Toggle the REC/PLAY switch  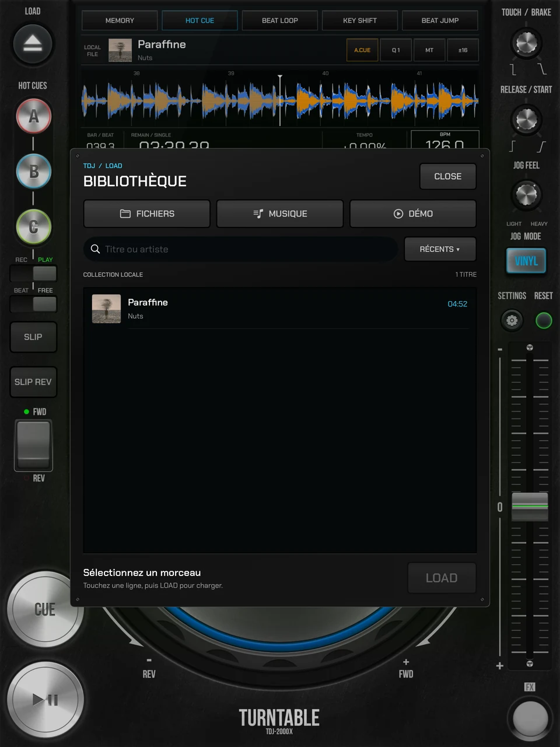(33, 273)
